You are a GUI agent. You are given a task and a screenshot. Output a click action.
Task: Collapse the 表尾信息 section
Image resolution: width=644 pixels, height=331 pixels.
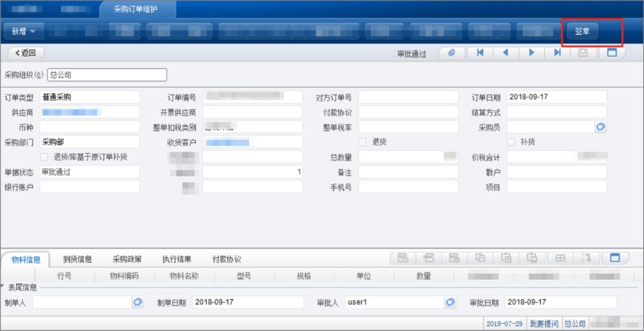[2, 287]
